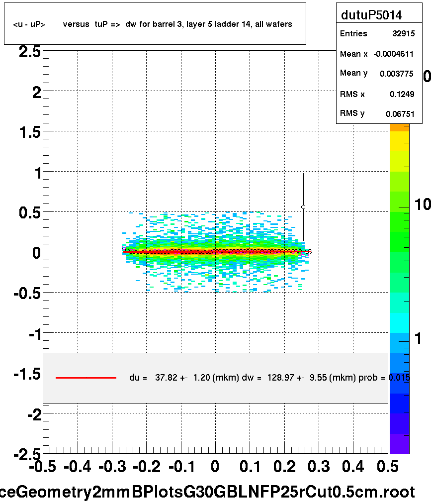Click the RMS x value 0.1249
431x504 pixels.
[x=402, y=94]
